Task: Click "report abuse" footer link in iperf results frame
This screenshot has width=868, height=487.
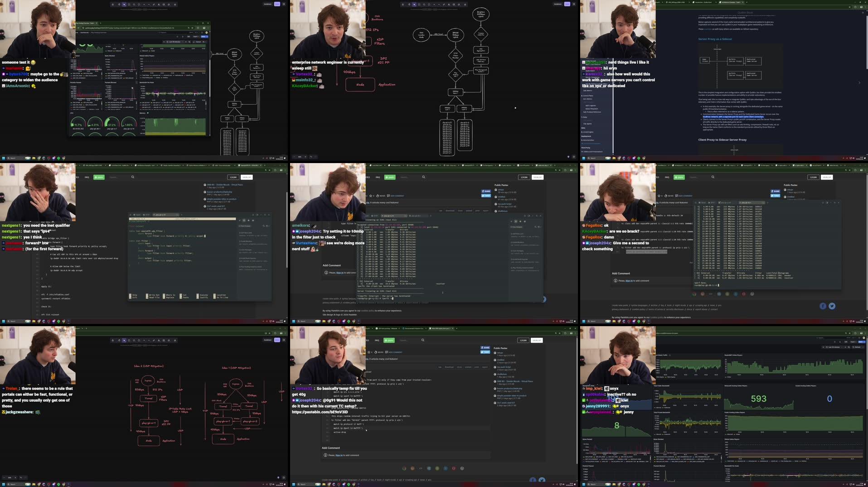Action: [x=701, y=309]
